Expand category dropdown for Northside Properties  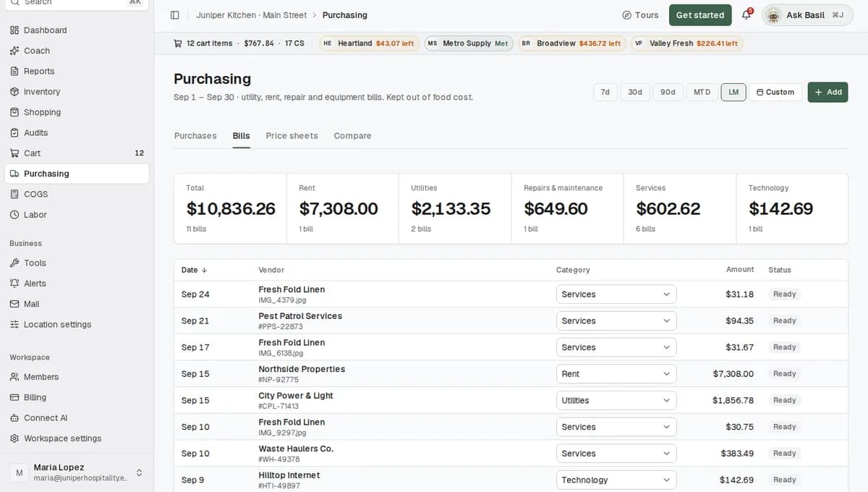(x=616, y=374)
